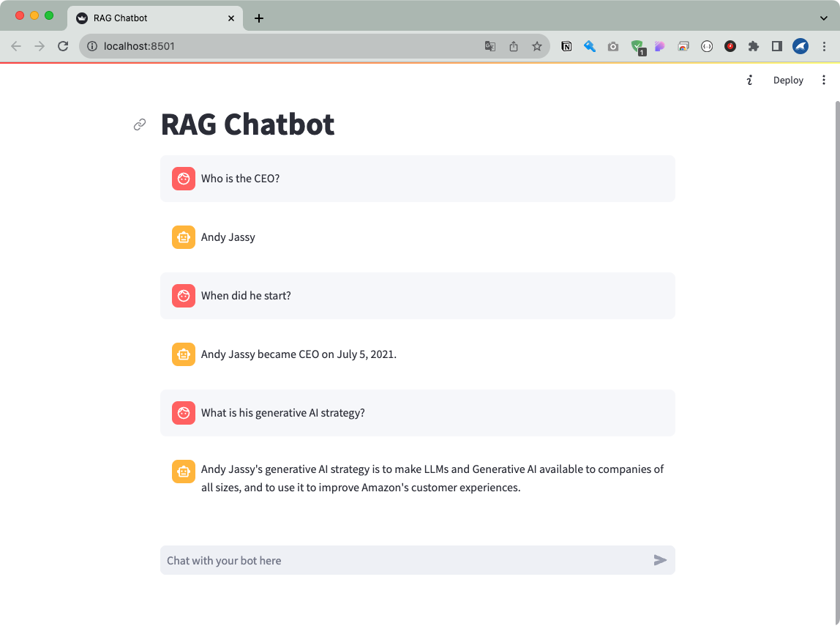The width and height of the screenshot is (840, 626).
Task: Click the green shield extension with badge
Action: pos(637,47)
